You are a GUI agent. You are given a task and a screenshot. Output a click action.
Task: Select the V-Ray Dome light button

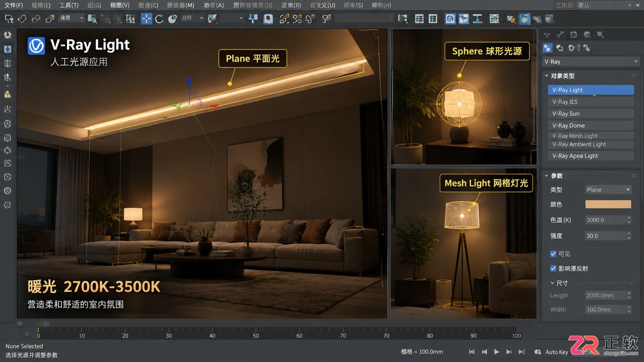click(591, 126)
